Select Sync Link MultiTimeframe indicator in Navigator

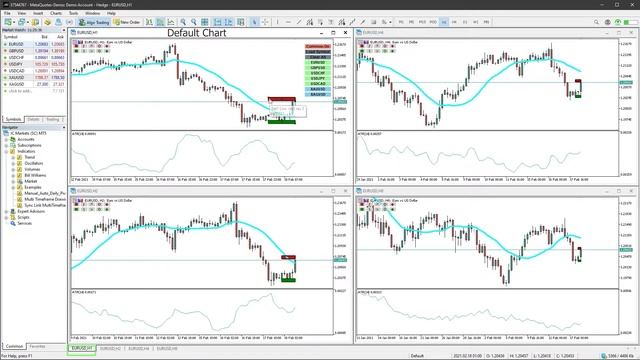tap(45, 205)
